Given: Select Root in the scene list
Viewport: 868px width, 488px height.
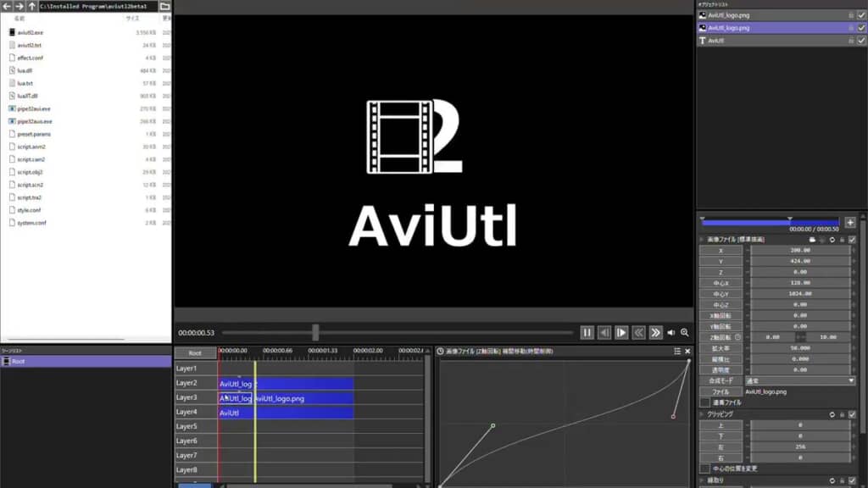Looking at the screenshot, I should (86, 361).
